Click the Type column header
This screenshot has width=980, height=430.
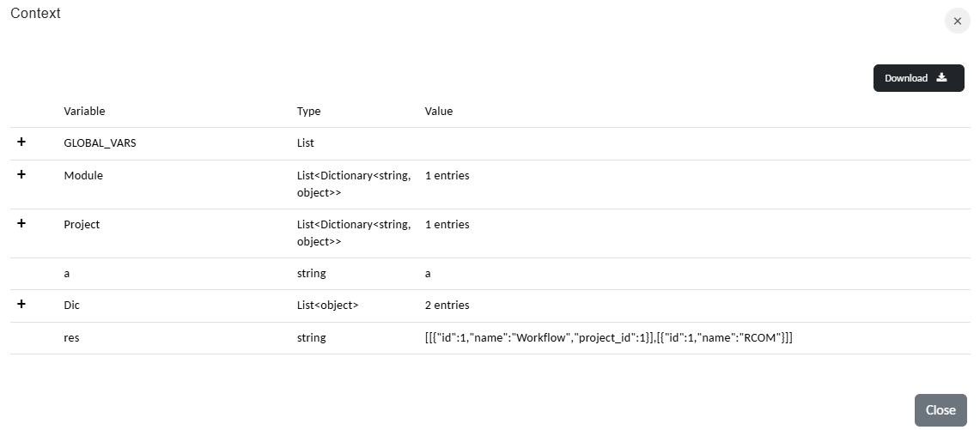(x=308, y=112)
